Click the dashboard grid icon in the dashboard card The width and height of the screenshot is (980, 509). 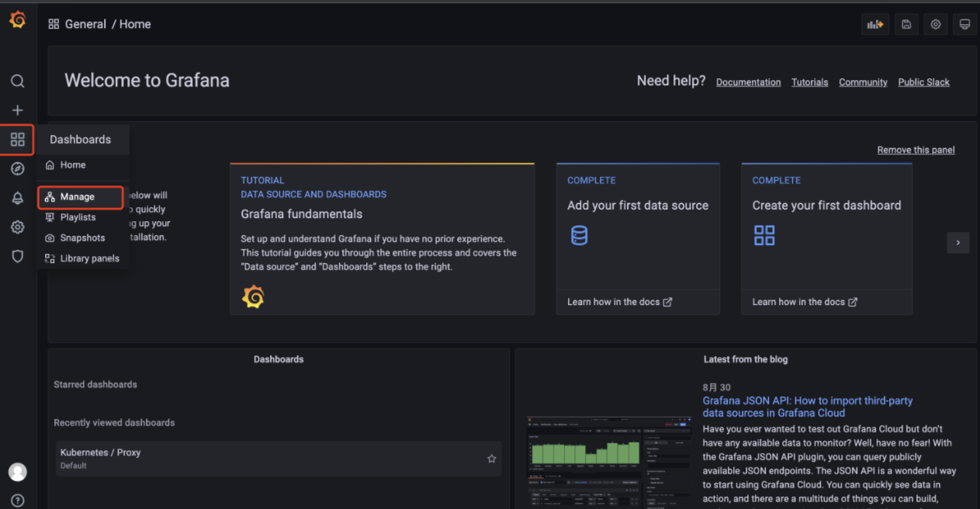coord(764,235)
